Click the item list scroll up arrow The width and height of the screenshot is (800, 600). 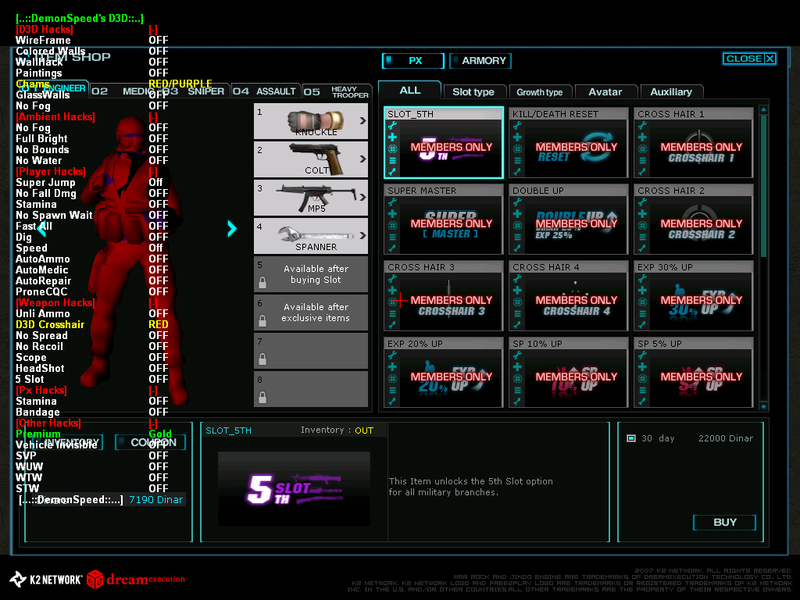[764, 110]
